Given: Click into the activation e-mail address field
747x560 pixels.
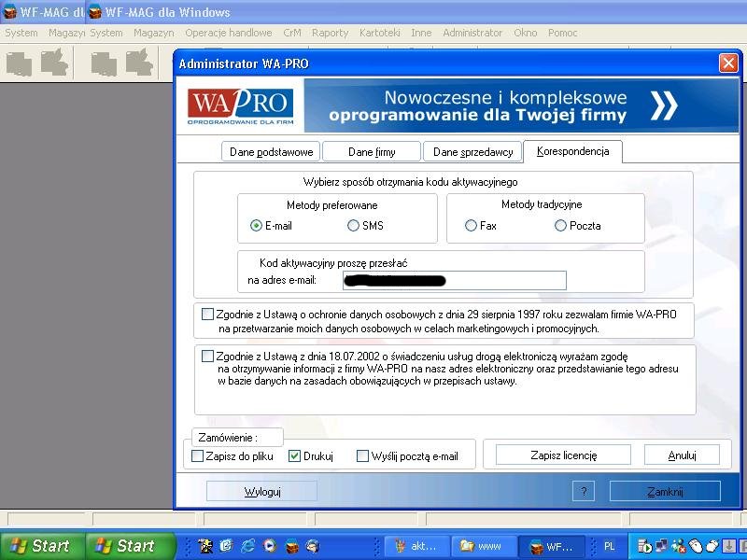Looking at the screenshot, I should 455,281.
